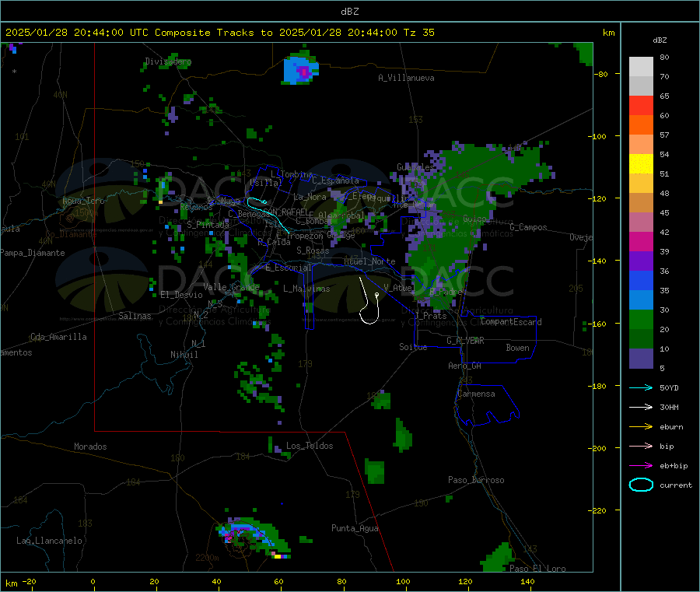Click the L_Malvinas map label
This screenshot has width=700, height=592.
click(x=306, y=289)
